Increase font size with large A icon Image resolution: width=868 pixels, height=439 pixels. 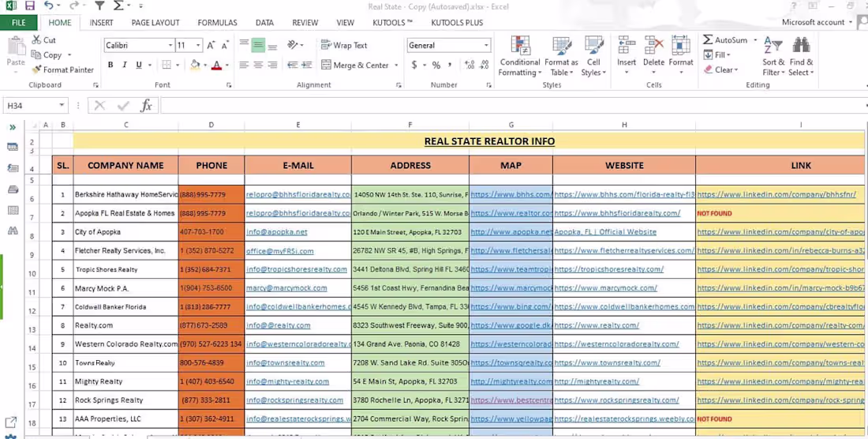(x=211, y=45)
